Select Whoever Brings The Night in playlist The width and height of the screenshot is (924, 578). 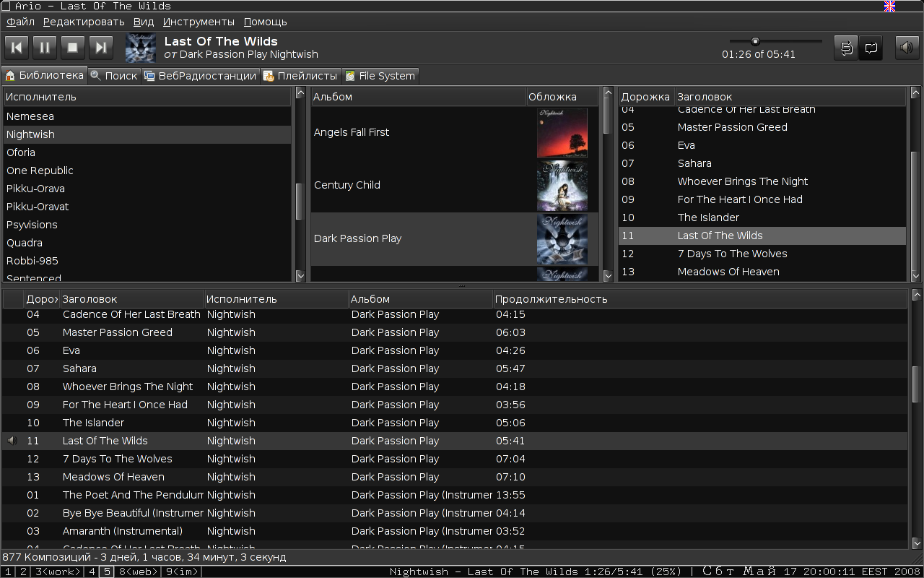[x=456, y=387]
